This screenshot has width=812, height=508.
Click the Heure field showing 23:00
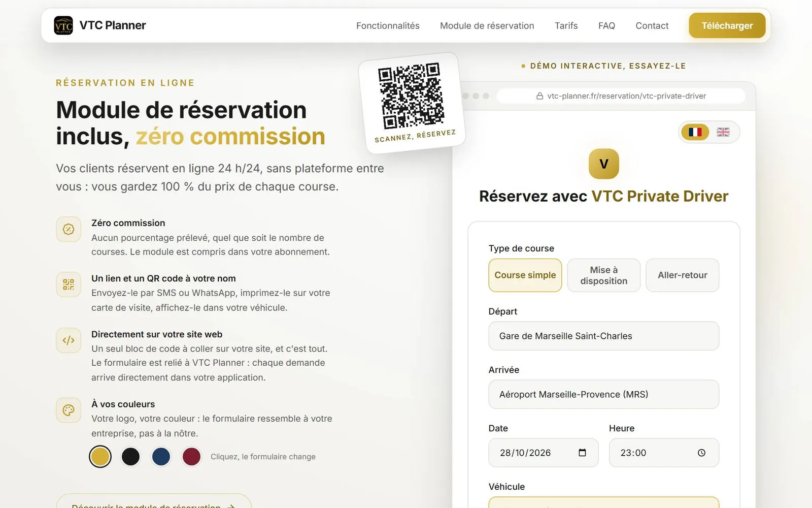click(x=664, y=453)
